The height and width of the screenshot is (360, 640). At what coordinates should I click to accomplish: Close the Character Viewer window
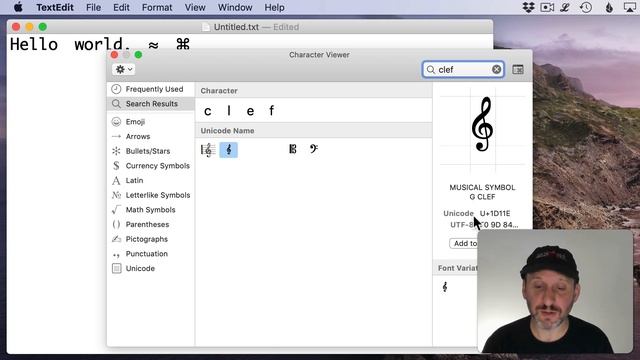(x=114, y=55)
